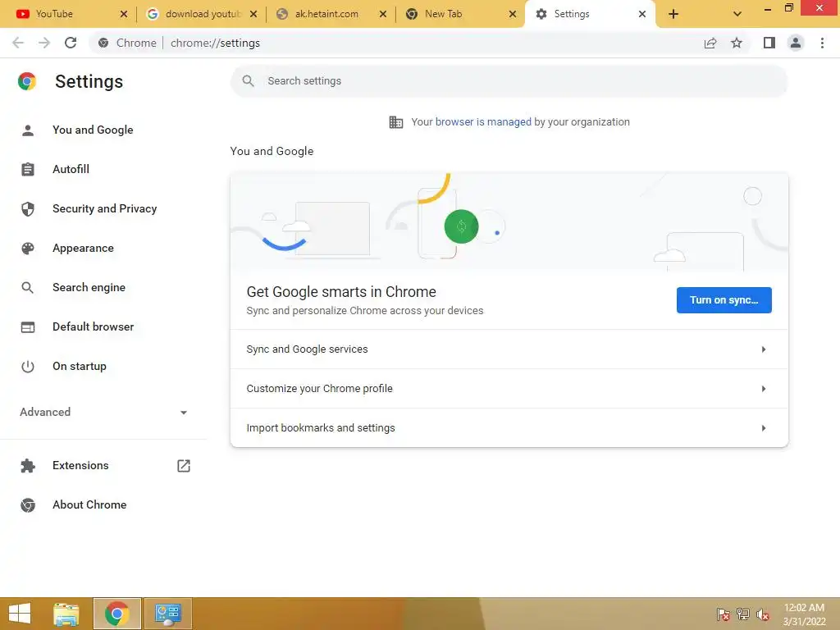Close the YouTube tab
Screen dimensions: 840x630
click(124, 14)
